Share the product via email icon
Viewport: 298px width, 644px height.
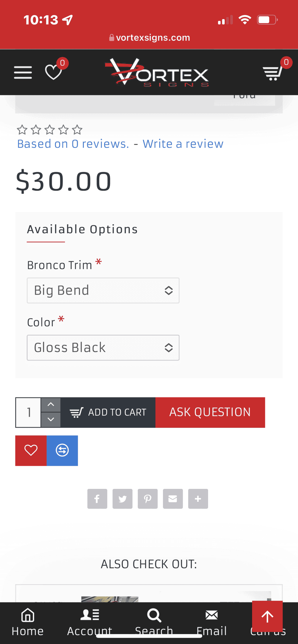173,499
